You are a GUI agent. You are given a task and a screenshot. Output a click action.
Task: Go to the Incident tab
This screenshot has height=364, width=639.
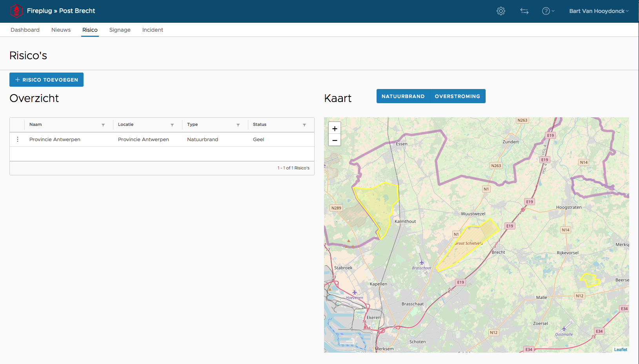click(153, 30)
